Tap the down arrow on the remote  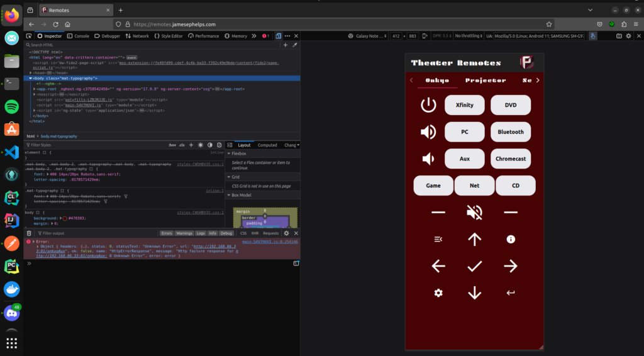[474, 292]
